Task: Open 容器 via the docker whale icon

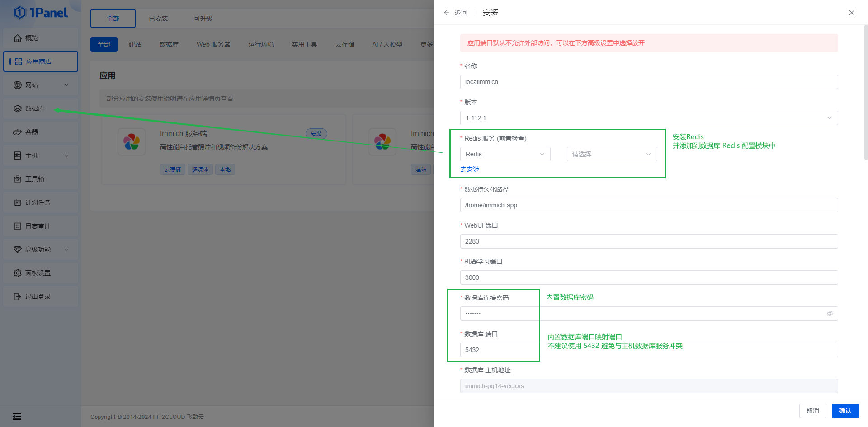Action: click(x=18, y=132)
